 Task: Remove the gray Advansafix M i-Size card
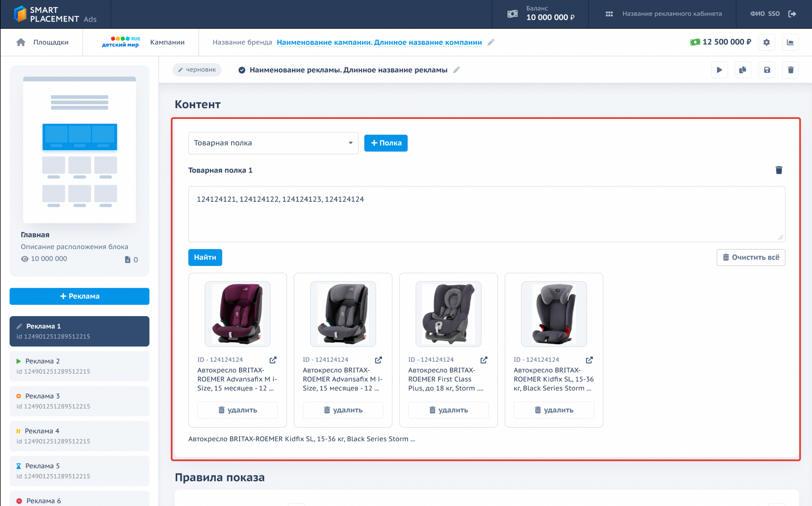(343, 410)
